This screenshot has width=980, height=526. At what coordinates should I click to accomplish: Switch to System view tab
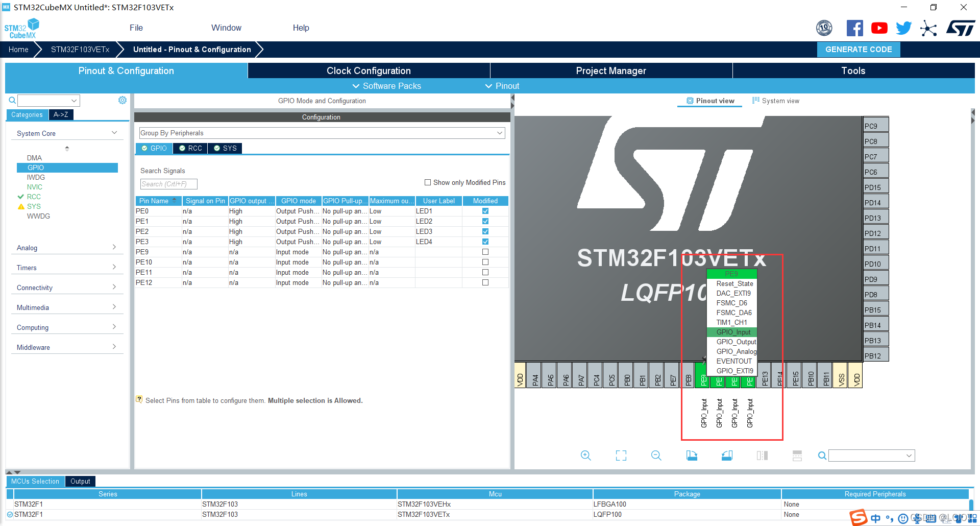[x=776, y=101]
